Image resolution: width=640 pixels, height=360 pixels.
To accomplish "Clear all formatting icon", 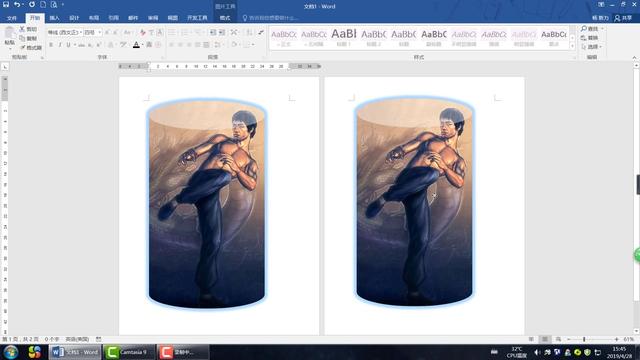I will point(142,32).
